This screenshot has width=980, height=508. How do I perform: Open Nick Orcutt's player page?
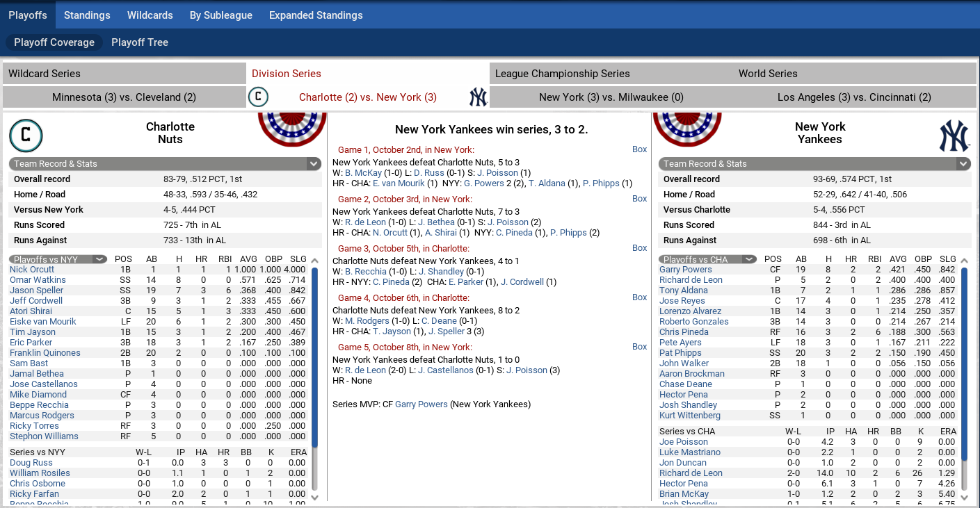point(32,270)
